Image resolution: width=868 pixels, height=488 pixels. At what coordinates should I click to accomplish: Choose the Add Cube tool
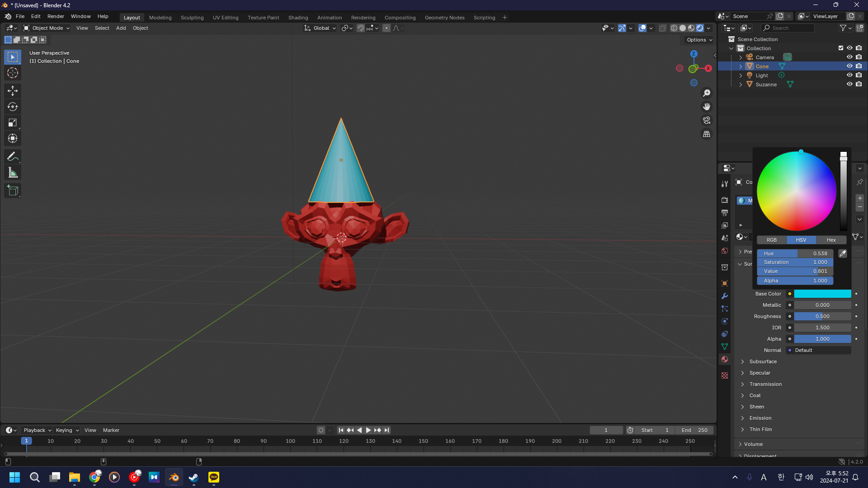tap(13, 191)
